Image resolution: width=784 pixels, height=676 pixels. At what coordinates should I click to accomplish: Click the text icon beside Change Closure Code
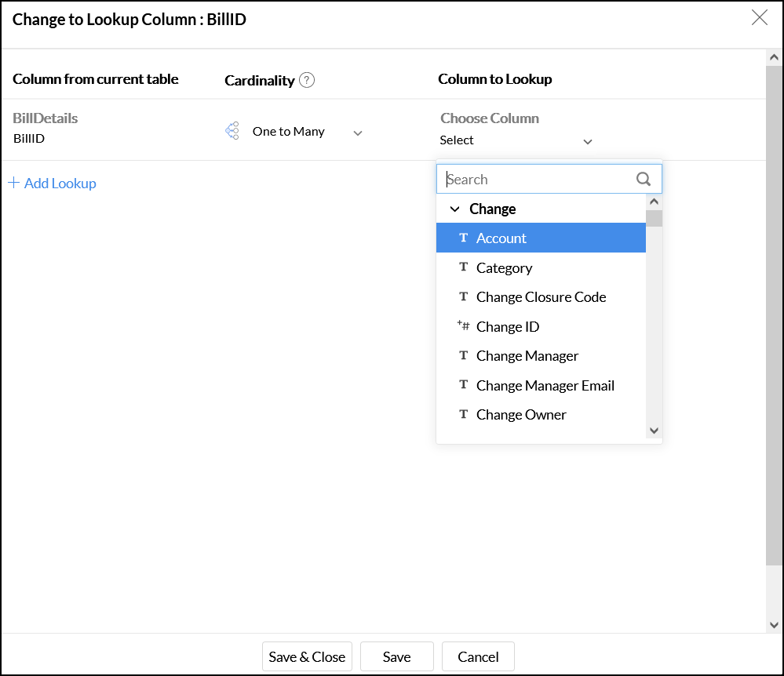[x=463, y=296]
